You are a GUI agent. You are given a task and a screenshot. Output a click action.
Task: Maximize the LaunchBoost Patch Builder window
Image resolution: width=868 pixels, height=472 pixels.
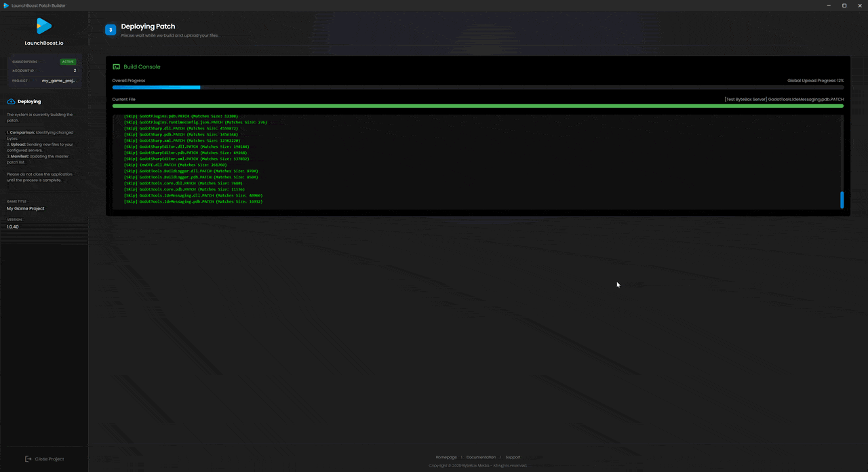(x=844, y=5)
